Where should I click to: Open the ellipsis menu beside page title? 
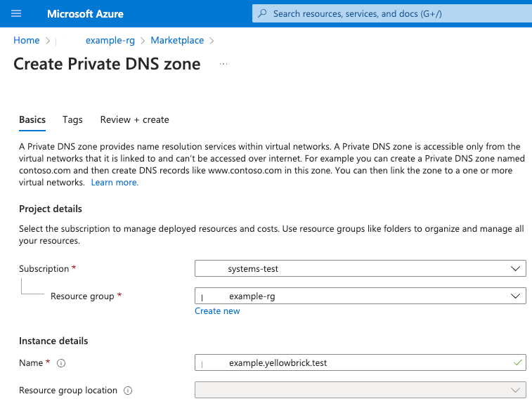[x=223, y=64]
